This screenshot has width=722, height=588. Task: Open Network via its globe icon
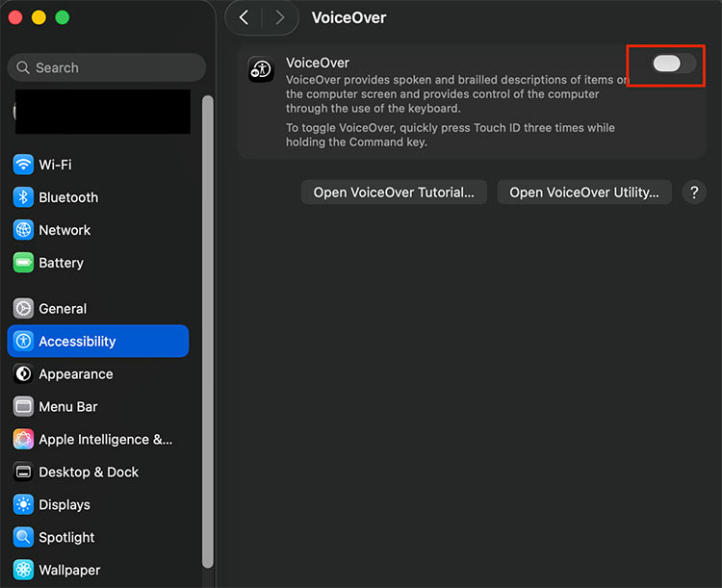[23, 230]
